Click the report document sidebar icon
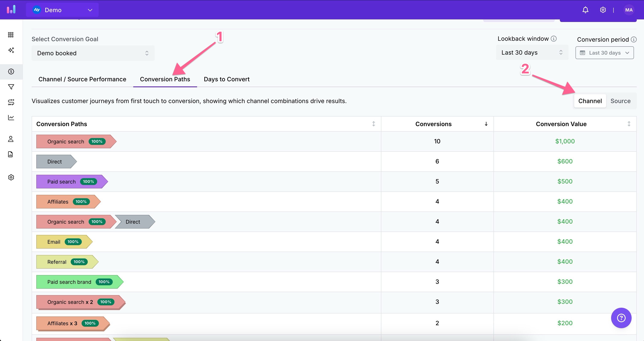 click(11, 154)
